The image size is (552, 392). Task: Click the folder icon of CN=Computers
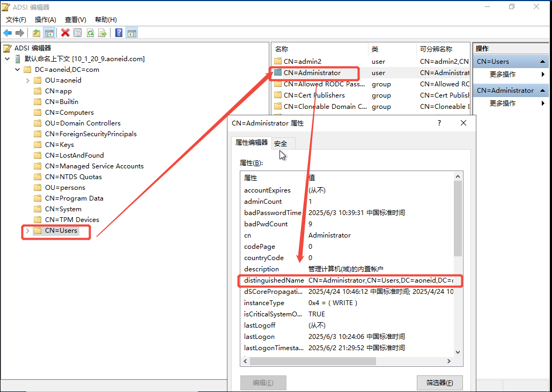tap(38, 113)
